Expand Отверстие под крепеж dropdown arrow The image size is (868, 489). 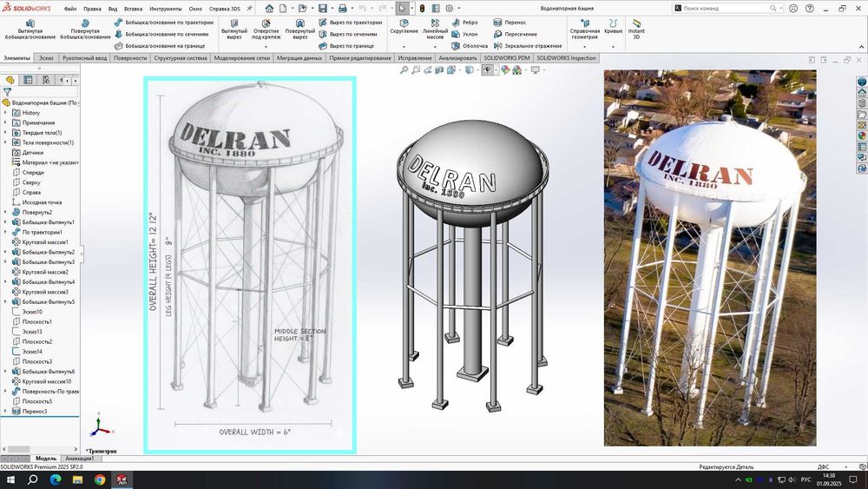266,47
